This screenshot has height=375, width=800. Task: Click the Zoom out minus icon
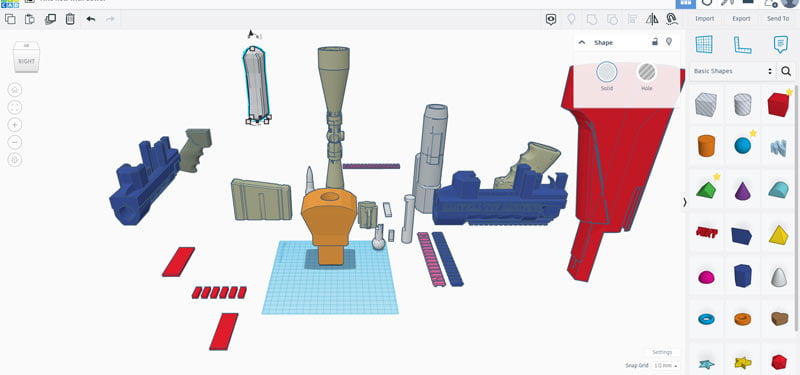point(15,142)
